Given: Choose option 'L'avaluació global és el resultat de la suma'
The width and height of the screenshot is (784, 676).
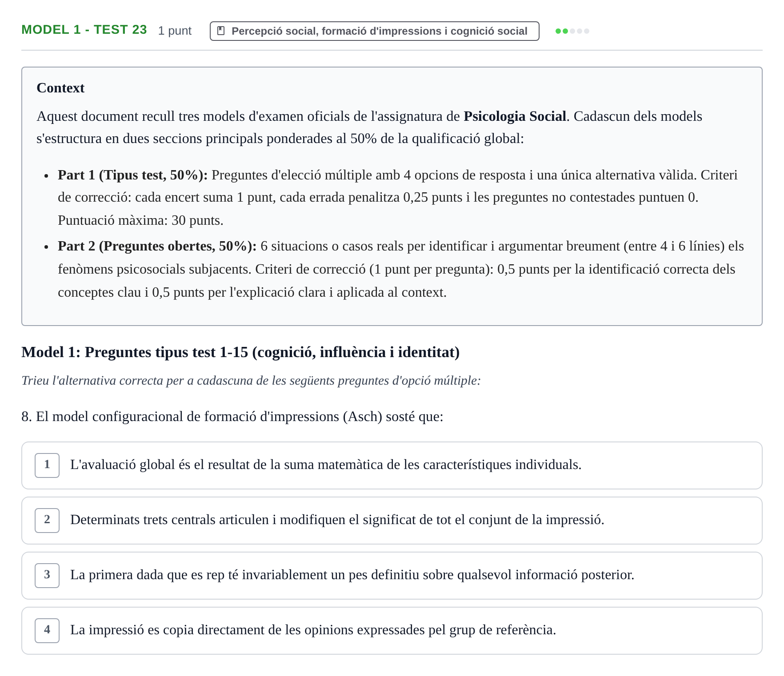Looking at the screenshot, I should [392, 465].
